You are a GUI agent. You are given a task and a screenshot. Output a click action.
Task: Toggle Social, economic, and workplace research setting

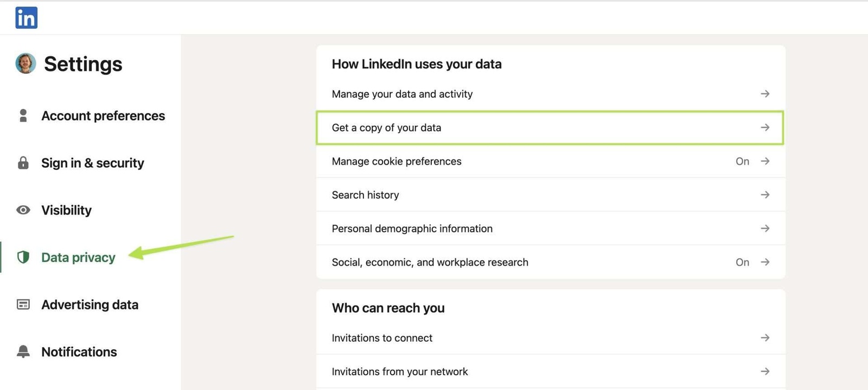pyautogui.click(x=742, y=262)
